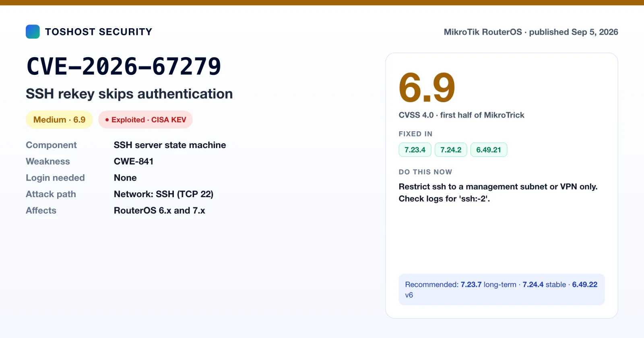
Task: Click recommended version 7.24.4 stable
Action: click(x=544, y=284)
